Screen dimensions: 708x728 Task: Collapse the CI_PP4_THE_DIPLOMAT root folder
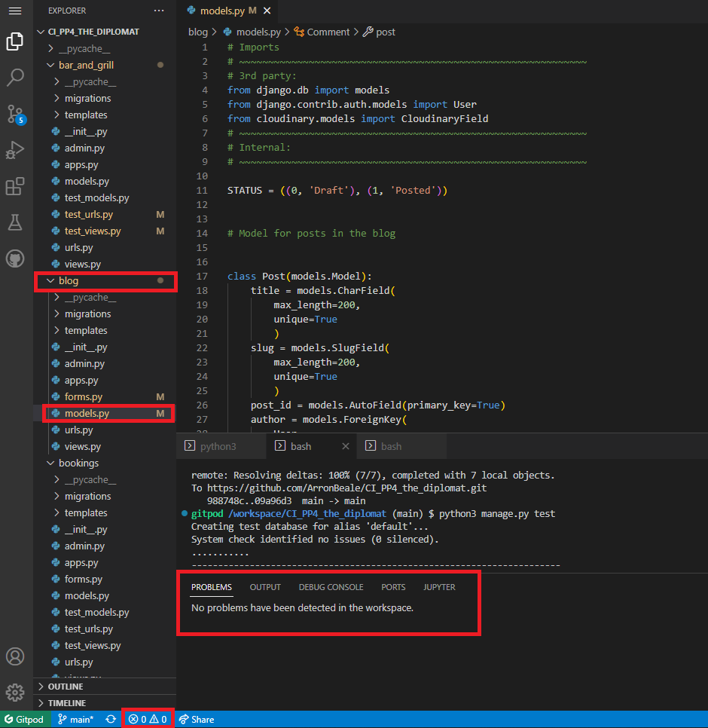click(105, 32)
